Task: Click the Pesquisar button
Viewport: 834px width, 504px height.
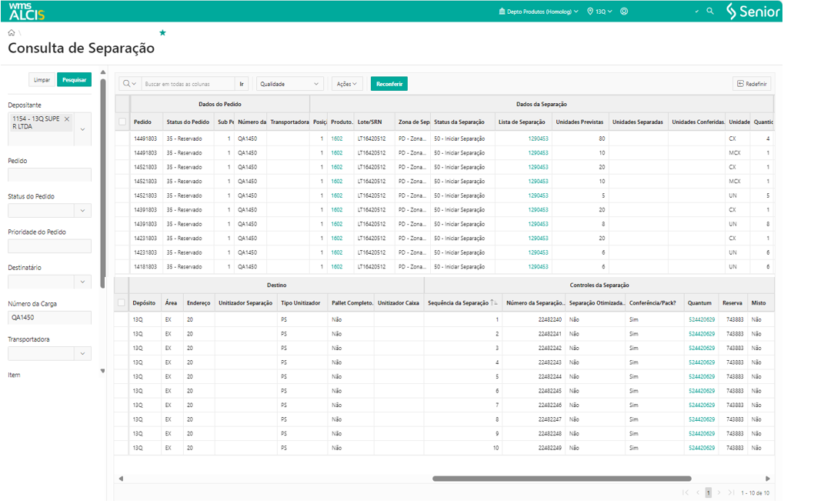Action: pyautogui.click(x=74, y=80)
